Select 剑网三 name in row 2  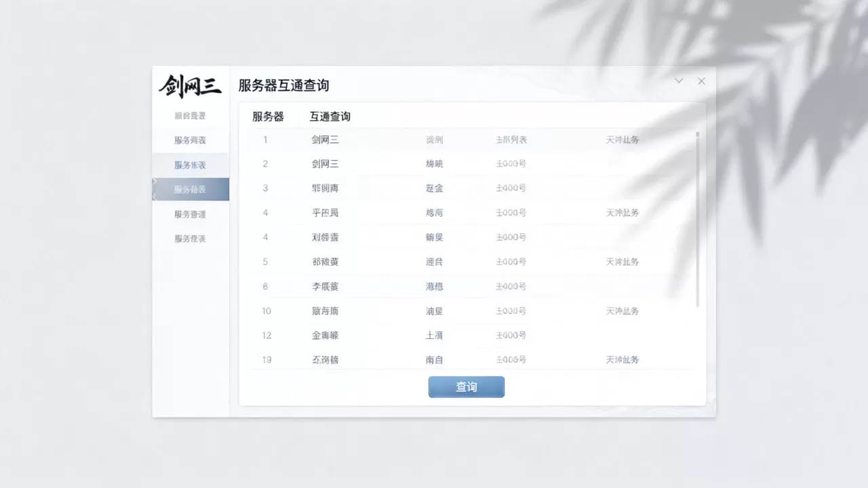coord(325,164)
